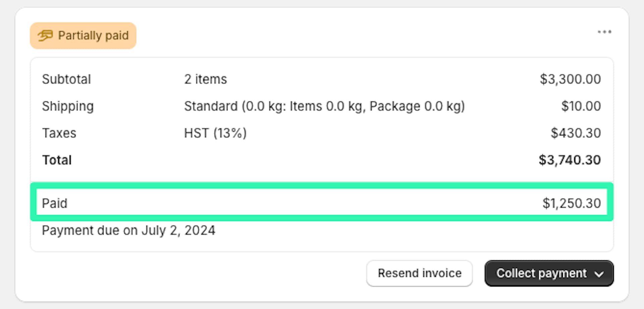Click the payment due July 2, 2024 text
Image resolution: width=644 pixels, height=309 pixels.
pyautogui.click(x=128, y=230)
